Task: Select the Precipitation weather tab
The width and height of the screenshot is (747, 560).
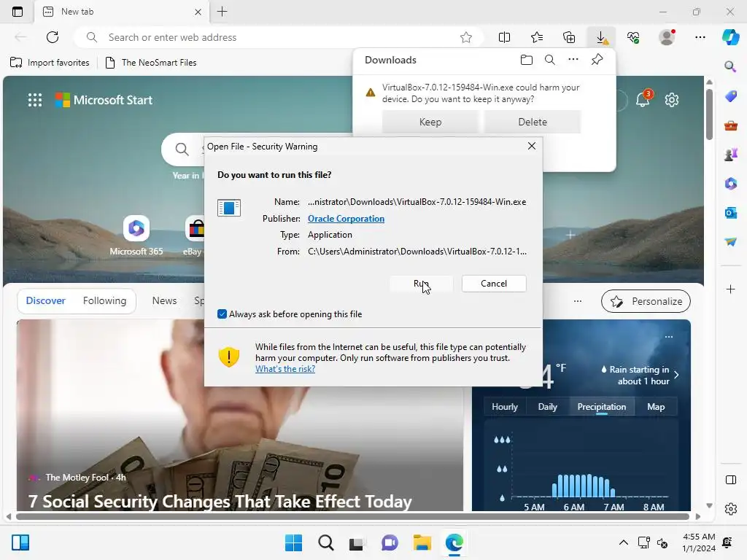Action: [x=602, y=407]
